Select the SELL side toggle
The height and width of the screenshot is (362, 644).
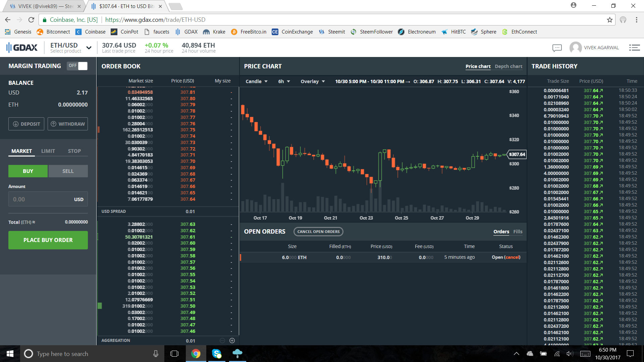click(68, 171)
